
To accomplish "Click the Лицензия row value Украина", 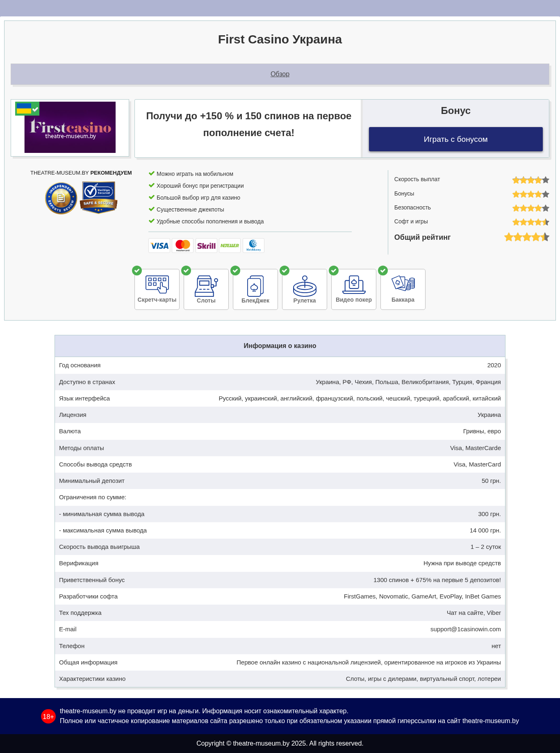I will 489,415.
